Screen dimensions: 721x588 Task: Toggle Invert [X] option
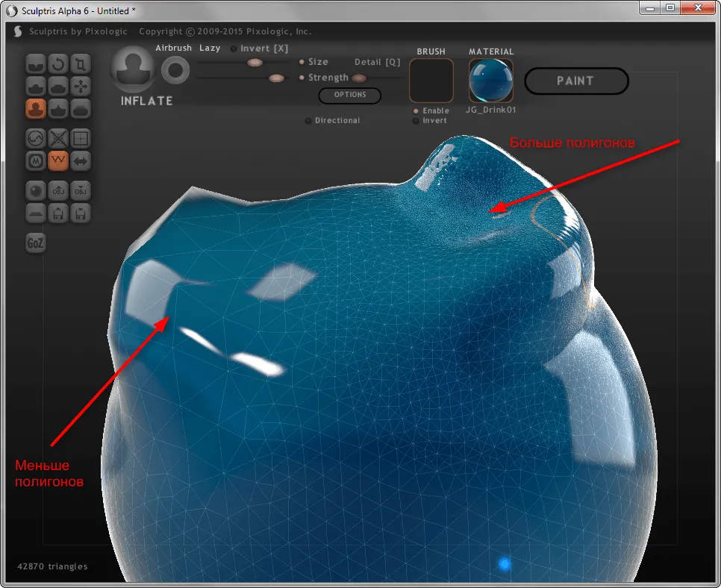(260, 49)
